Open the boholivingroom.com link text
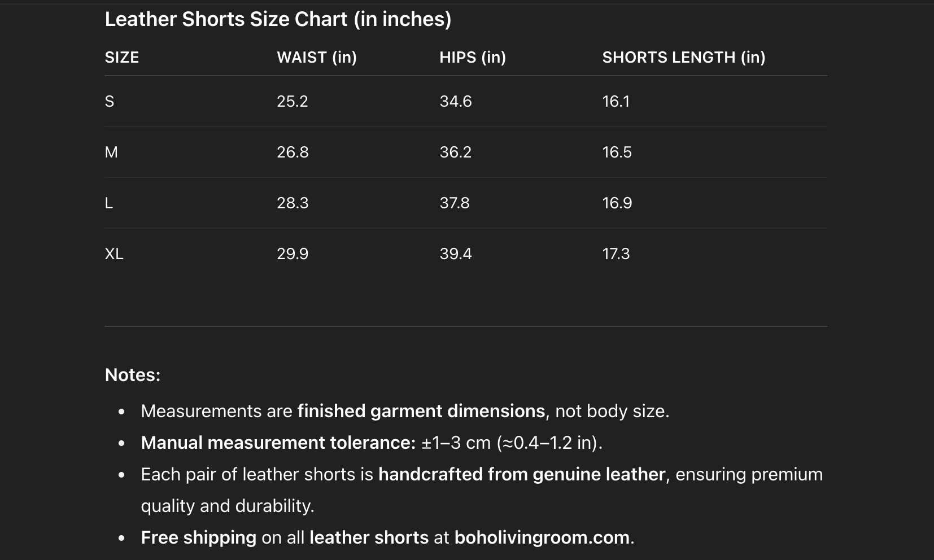Image resolution: width=934 pixels, height=560 pixels. [542, 537]
